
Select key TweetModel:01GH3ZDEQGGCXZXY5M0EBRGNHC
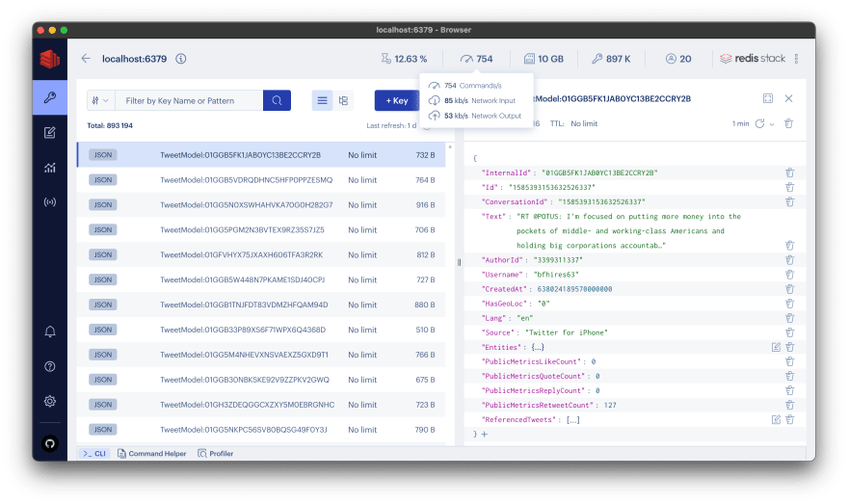coord(261,405)
